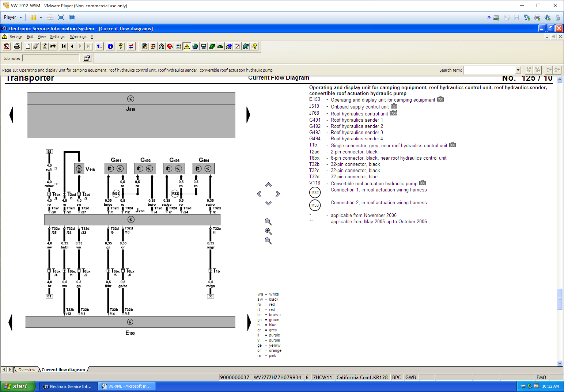The width and height of the screenshot is (564, 392).
Task: Open the Player dropdown menu
Action: [x=13, y=17]
